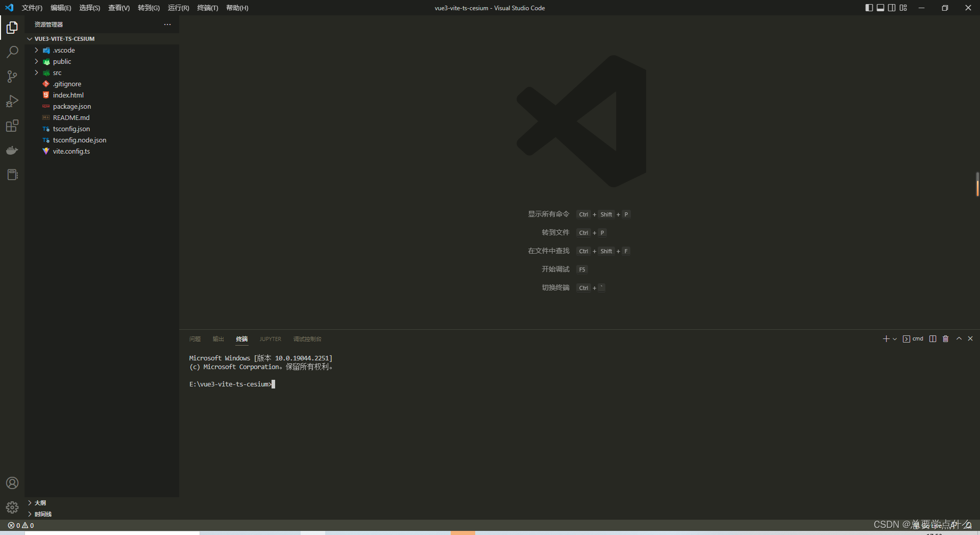The width and height of the screenshot is (980, 535).
Task: Kill the terminal with the trash icon
Action: click(945, 338)
